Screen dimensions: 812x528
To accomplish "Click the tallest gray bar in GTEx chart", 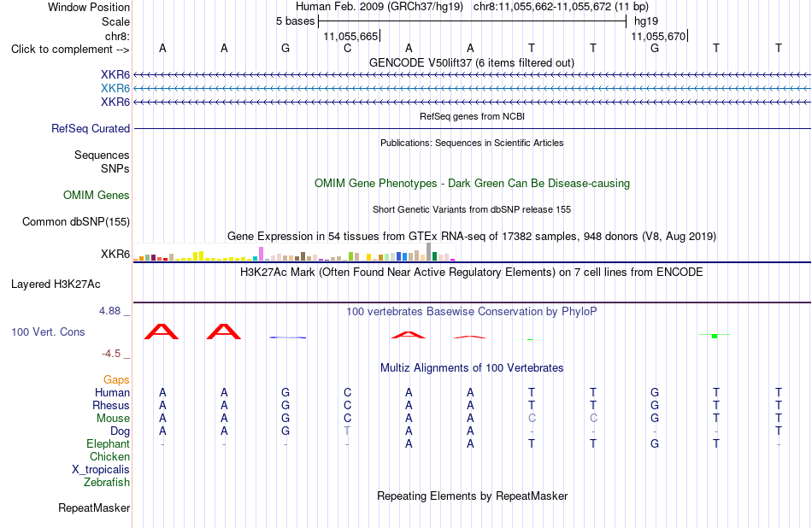I will click(x=429, y=251).
